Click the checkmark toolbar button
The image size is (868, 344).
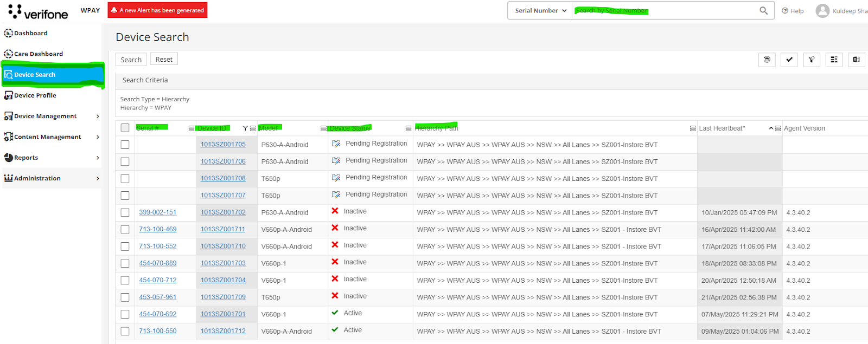pyautogui.click(x=789, y=60)
